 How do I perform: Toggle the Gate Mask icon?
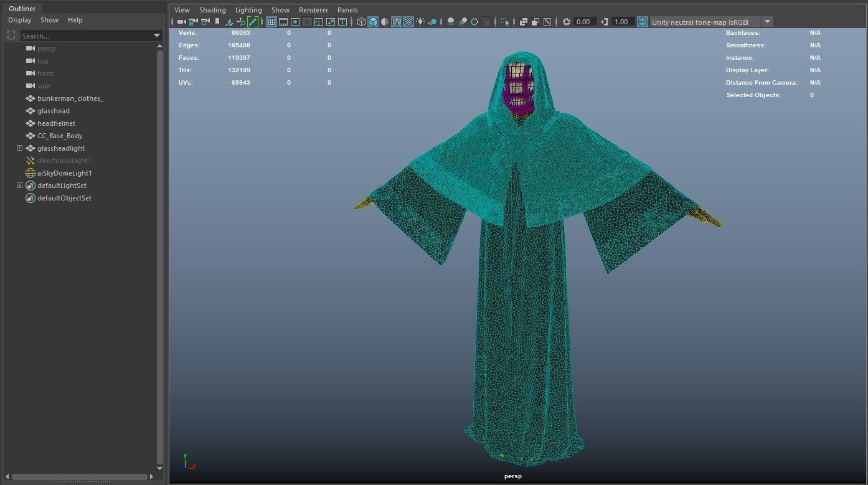(307, 22)
